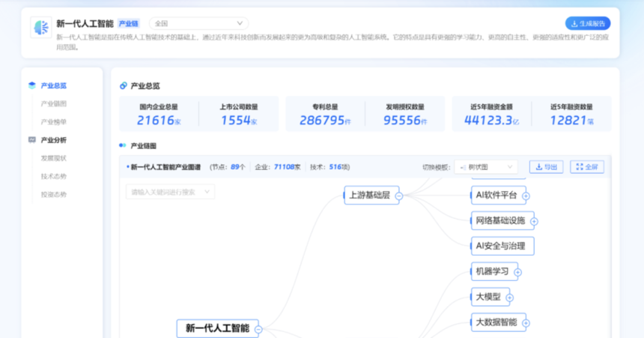Click the 新一代人工智能 page title text

pyautogui.click(x=85, y=23)
